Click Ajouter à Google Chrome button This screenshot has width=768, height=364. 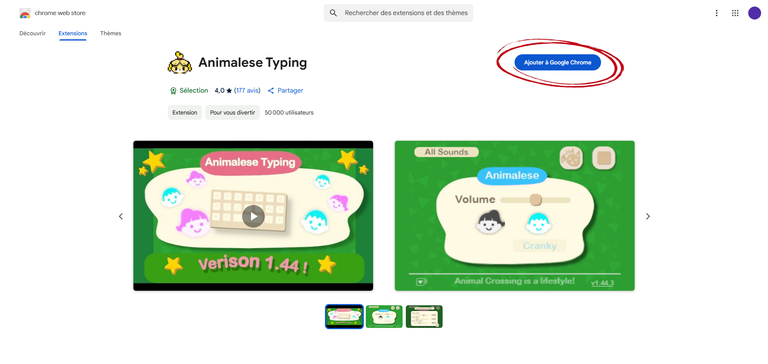pos(557,62)
